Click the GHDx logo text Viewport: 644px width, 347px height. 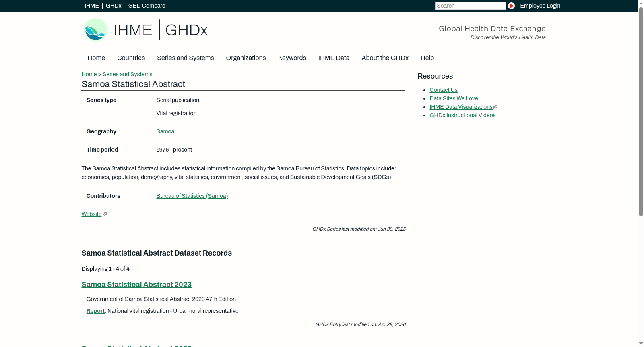[x=186, y=30]
